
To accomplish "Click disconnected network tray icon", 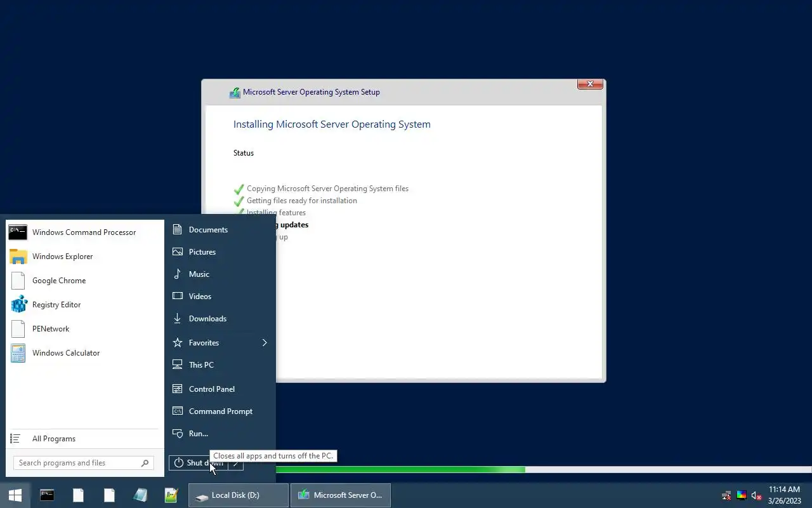I will coord(727,495).
